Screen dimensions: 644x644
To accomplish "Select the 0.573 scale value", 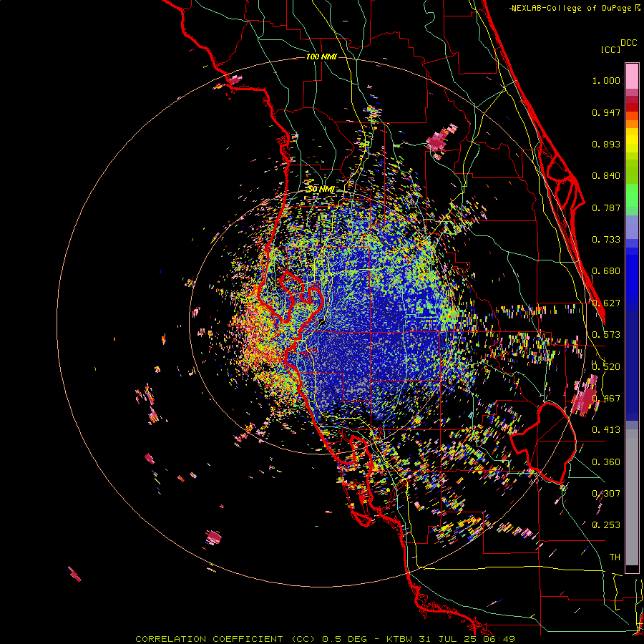I will 606,335.
